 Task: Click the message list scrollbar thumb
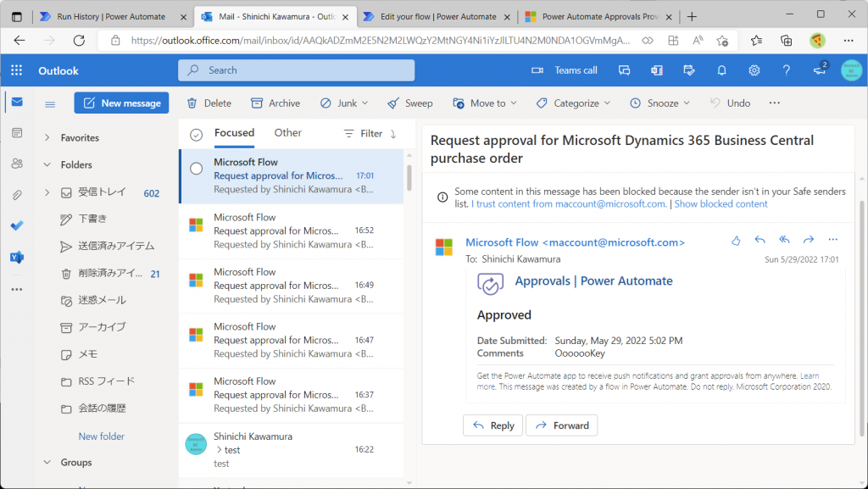tap(409, 177)
